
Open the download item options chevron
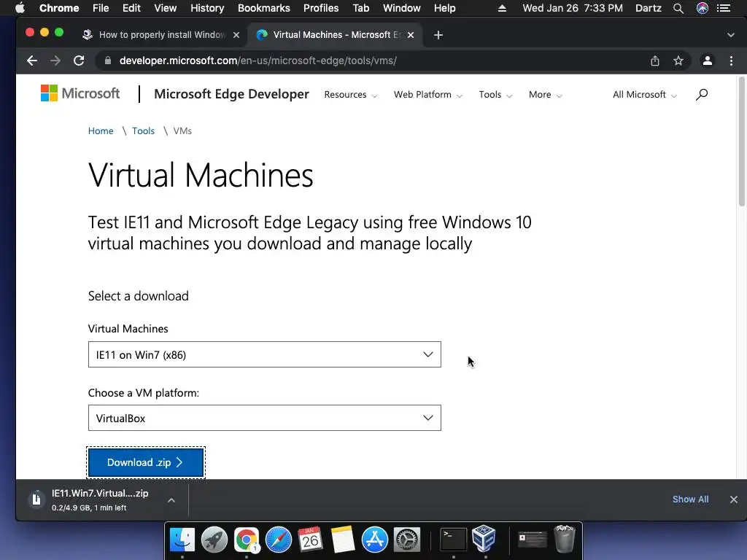click(x=171, y=500)
